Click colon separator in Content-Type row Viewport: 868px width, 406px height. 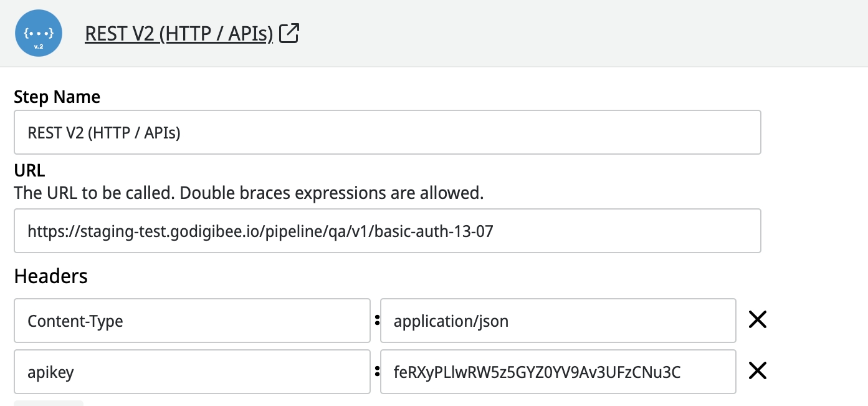pos(376,321)
